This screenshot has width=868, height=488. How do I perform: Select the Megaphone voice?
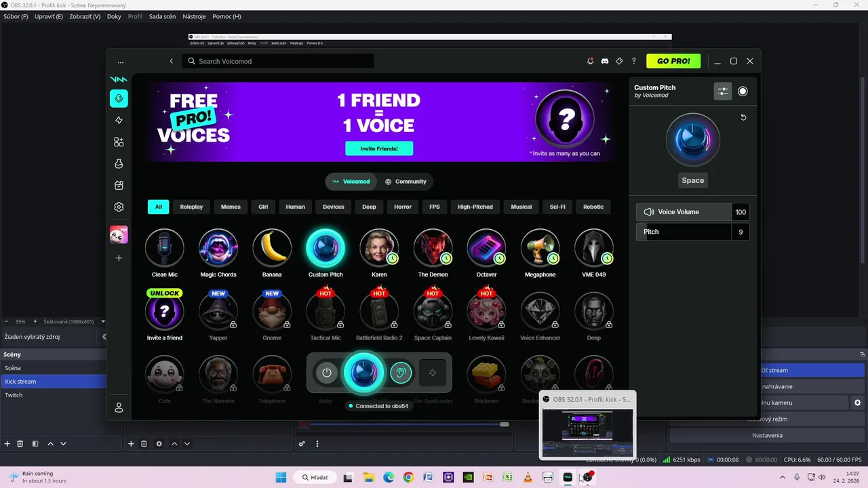click(x=540, y=248)
